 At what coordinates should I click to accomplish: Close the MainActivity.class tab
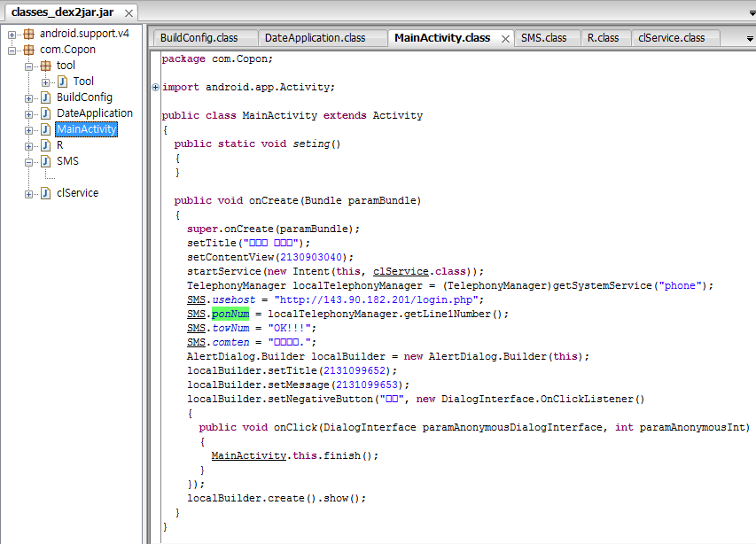[505, 39]
